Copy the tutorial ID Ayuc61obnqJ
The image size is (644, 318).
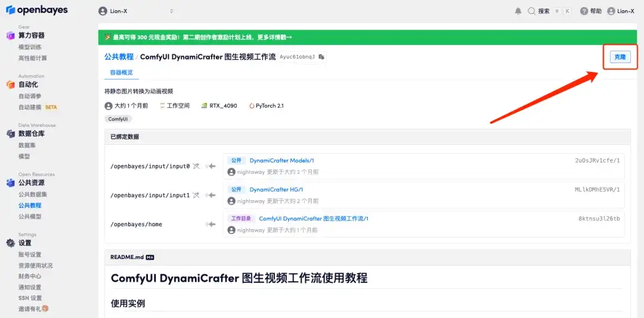pyautogui.click(x=321, y=57)
